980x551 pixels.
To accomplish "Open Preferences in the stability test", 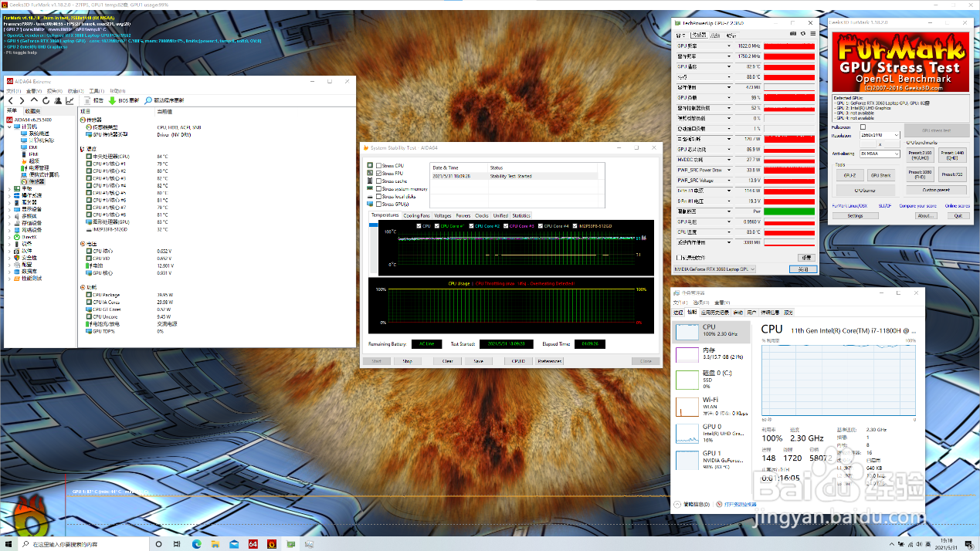I will pos(550,360).
